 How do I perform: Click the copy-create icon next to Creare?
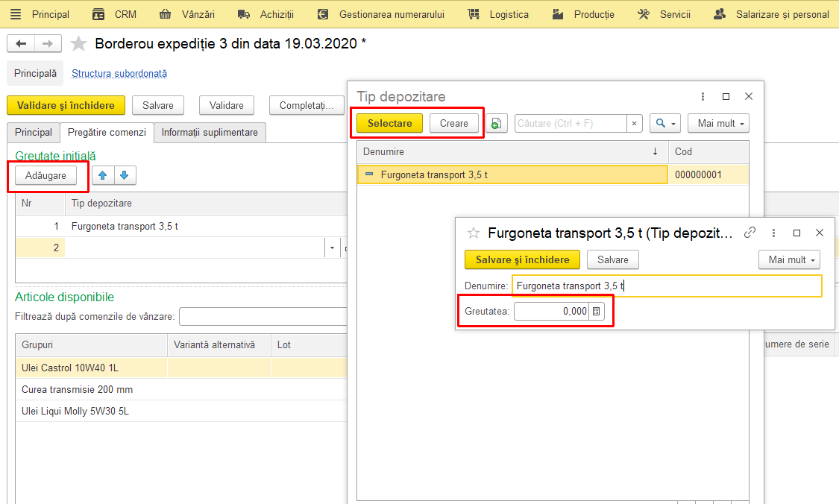[x=497, y=124]
